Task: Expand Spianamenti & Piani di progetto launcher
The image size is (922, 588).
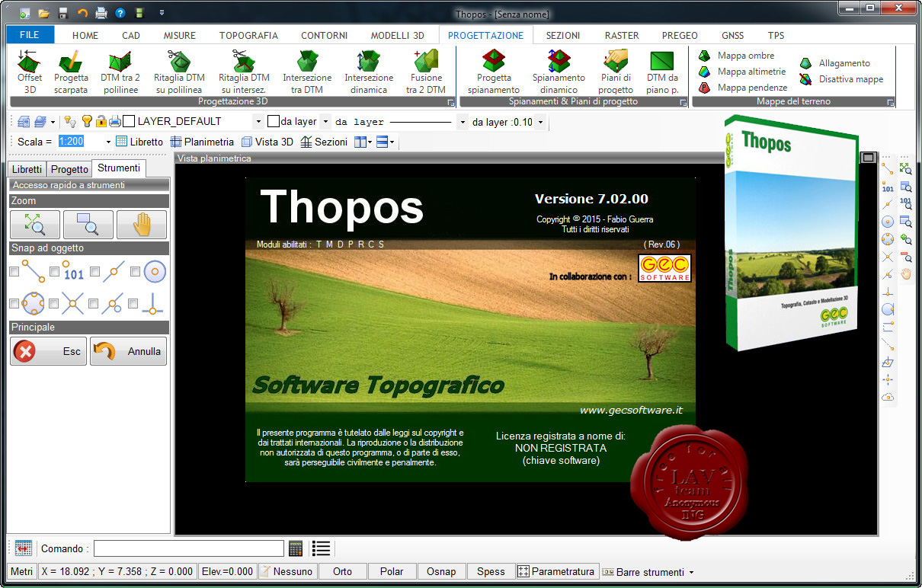Action: click(x=683, y=102)
